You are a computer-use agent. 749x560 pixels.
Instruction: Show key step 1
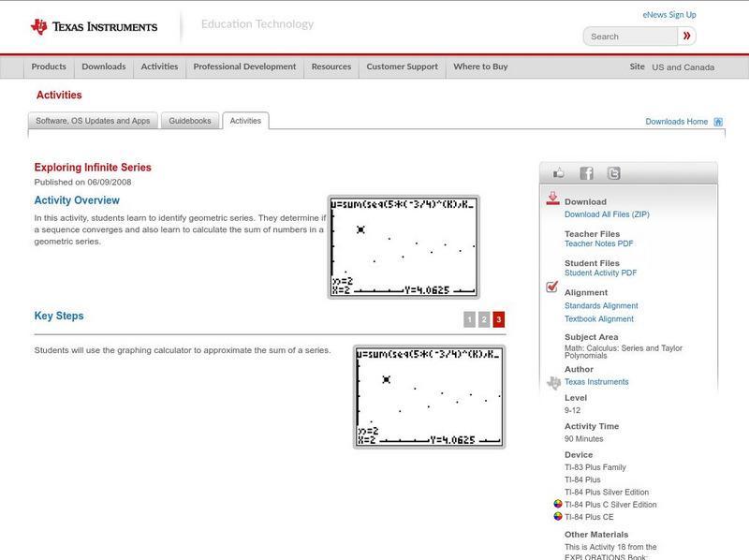[470, 319]
